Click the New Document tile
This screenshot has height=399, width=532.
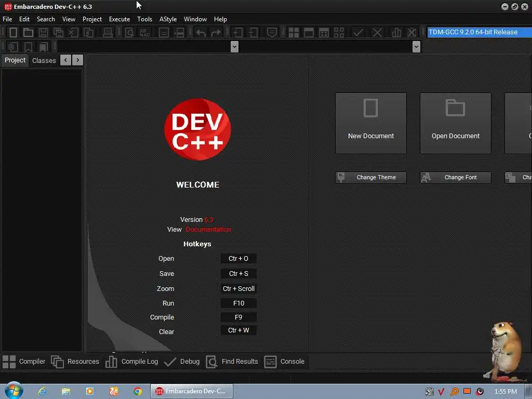(x=371, y=123)
